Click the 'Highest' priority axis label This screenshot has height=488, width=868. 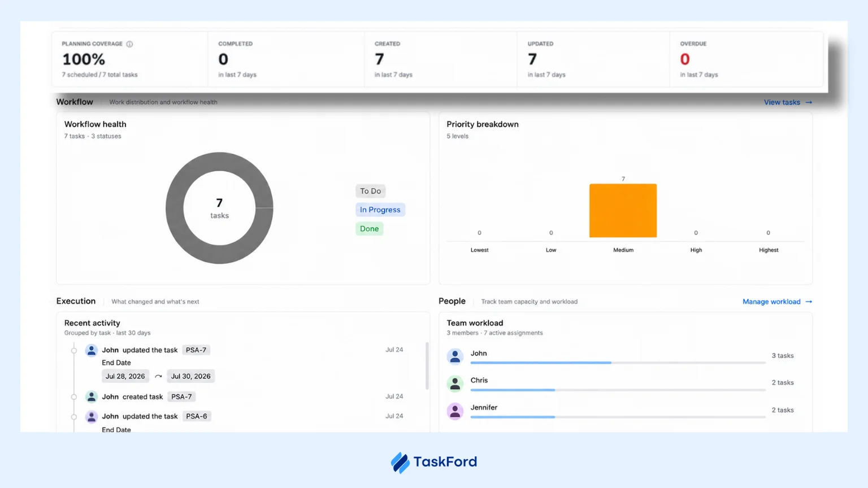(x=769, y=250)
